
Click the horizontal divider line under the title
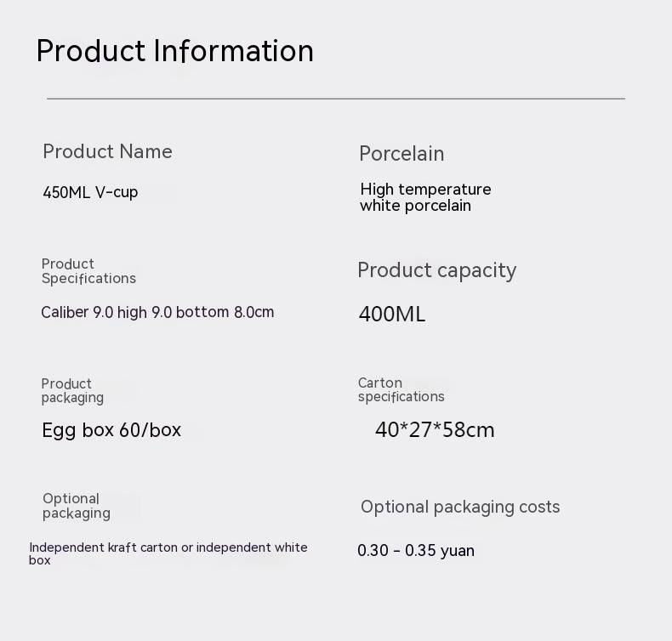pos(335,99)
